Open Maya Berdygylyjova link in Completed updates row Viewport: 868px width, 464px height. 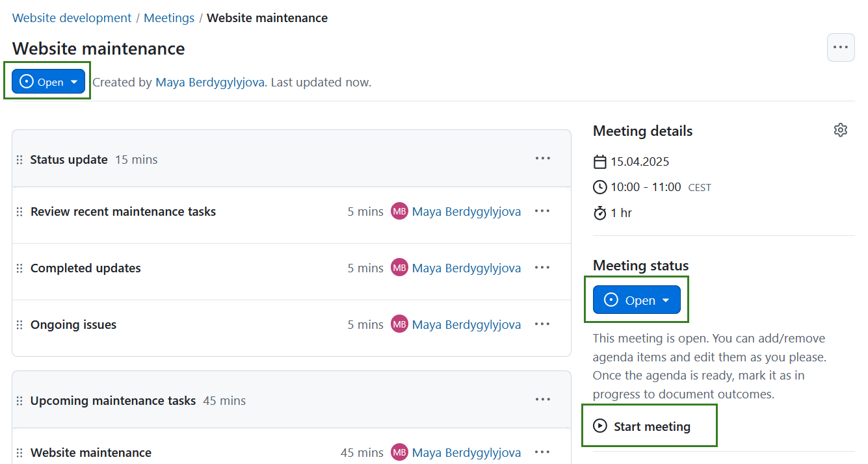pyautogui.click(x=466, y=268)
